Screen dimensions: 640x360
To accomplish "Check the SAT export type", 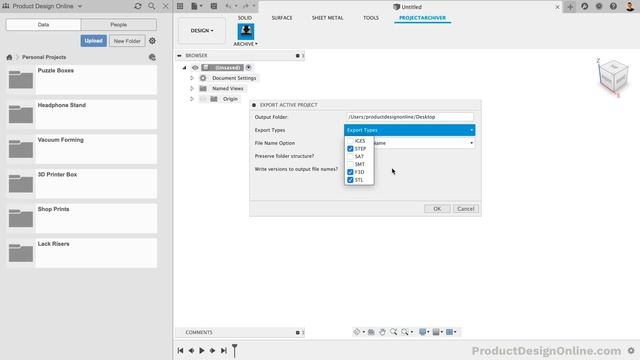I will (x=350, y=156).
